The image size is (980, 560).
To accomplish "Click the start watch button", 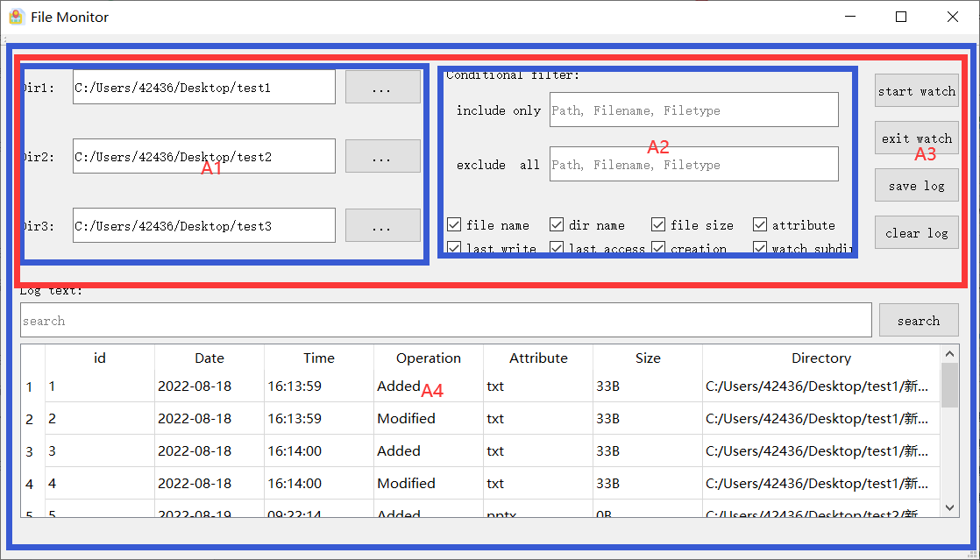I will pos(916,90).
